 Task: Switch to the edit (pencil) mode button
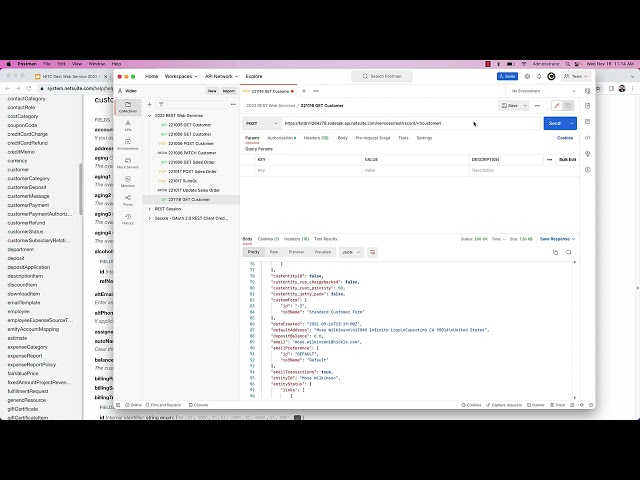pyautogui.click(x=557, y=106)
